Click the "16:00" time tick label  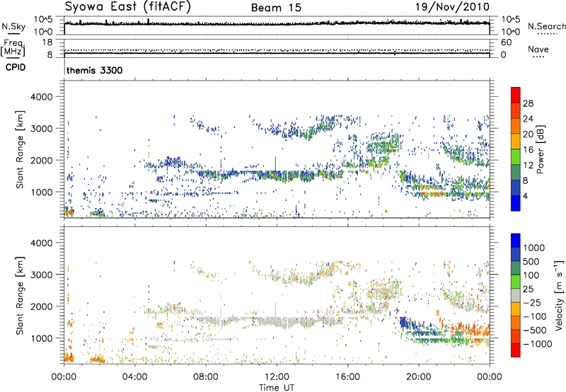[x=347, y=377]
